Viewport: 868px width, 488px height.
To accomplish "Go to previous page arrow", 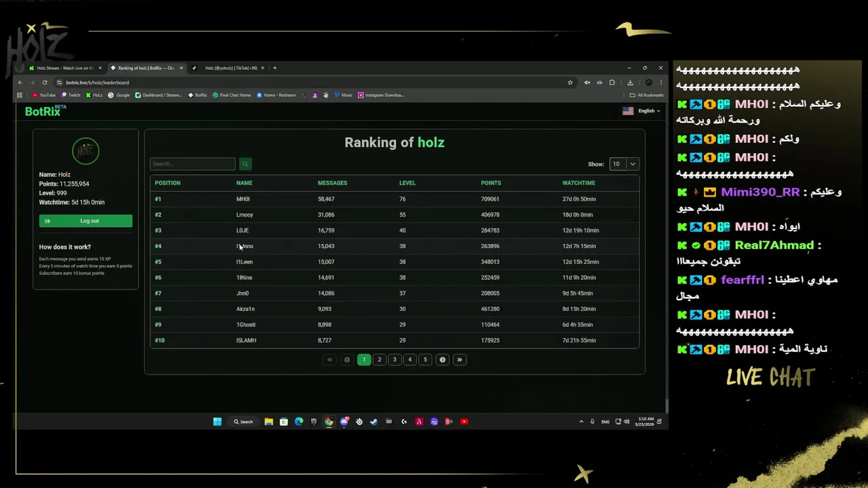I will (x=347, y=360).
